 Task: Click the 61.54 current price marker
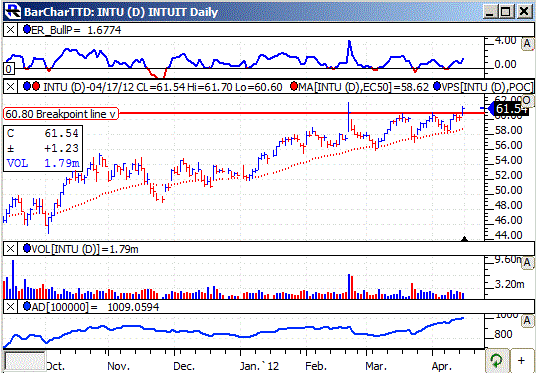click(x=508, y=109)
